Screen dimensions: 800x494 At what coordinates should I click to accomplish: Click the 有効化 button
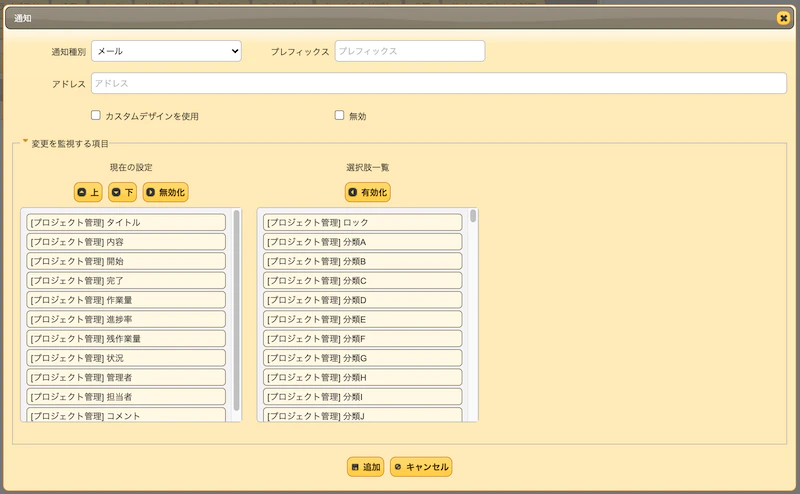367,192
